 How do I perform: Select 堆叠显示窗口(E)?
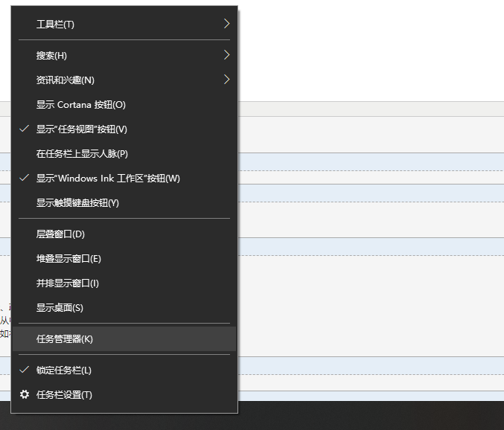pyautogui.click(x=124, y=258)
